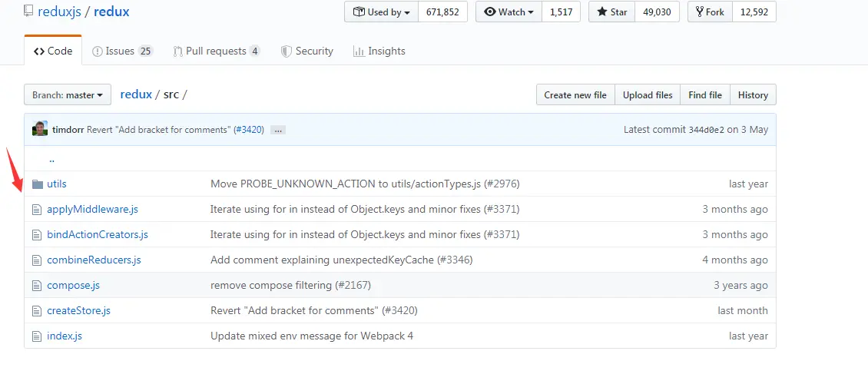Switch to the Issues tab

click(122, 51)
